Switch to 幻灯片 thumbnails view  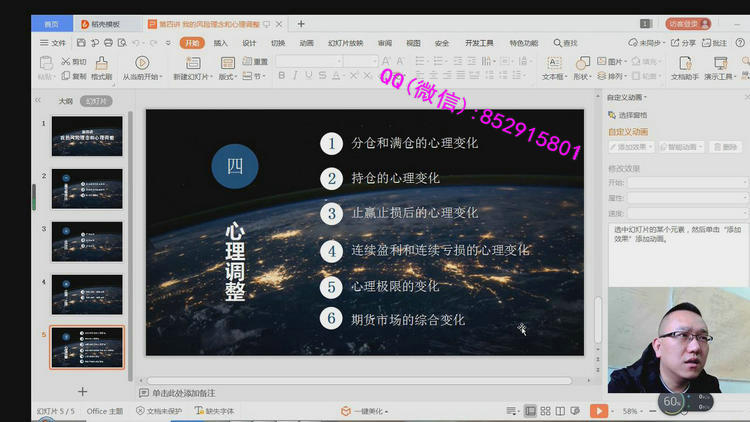(x=94, y=100)
